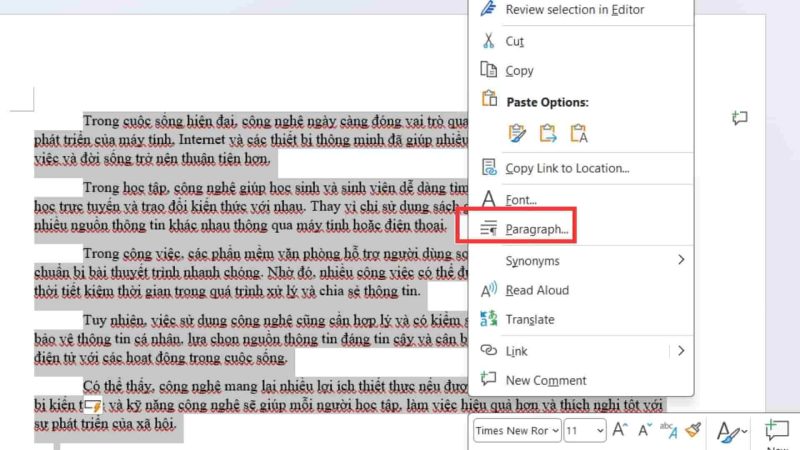Choose Translate from the menu

[530, 319]
